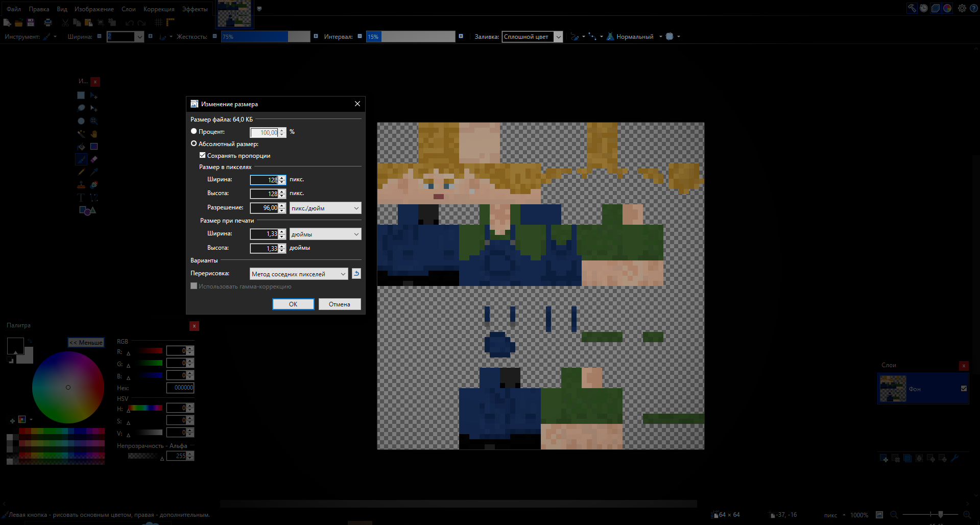980x525 pixels.
Task: Select the Процент radio button
Action: [x=194, y=131]
